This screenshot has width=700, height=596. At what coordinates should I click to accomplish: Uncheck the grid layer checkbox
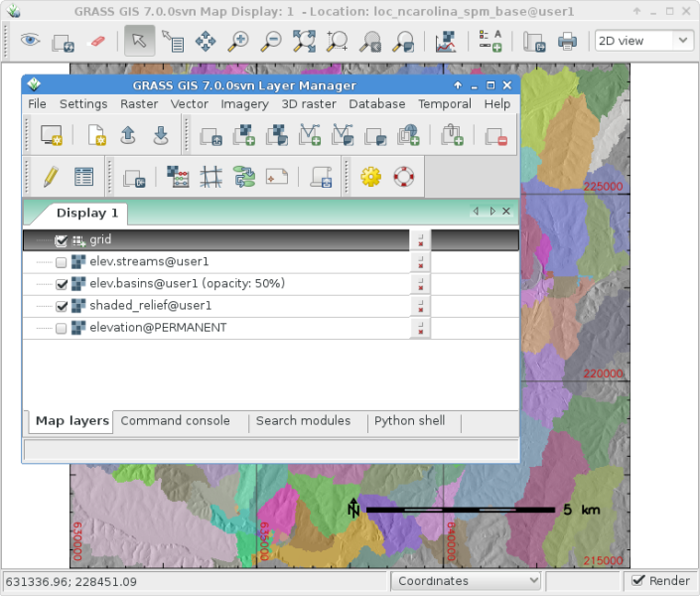point(61,240)
